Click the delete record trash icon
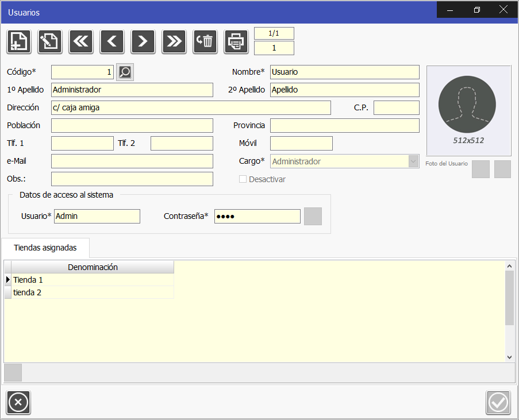This screenshot has height=420, width=519. tap(205, 41)
